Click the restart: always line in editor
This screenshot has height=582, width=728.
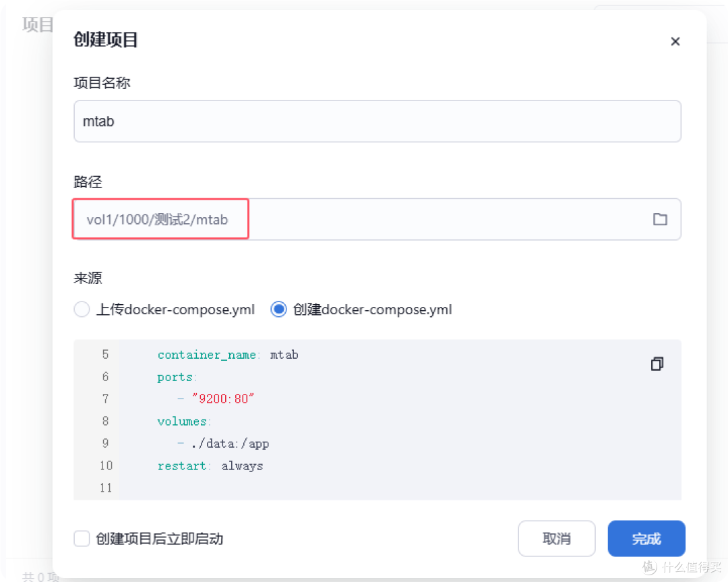tap(210, 465)
